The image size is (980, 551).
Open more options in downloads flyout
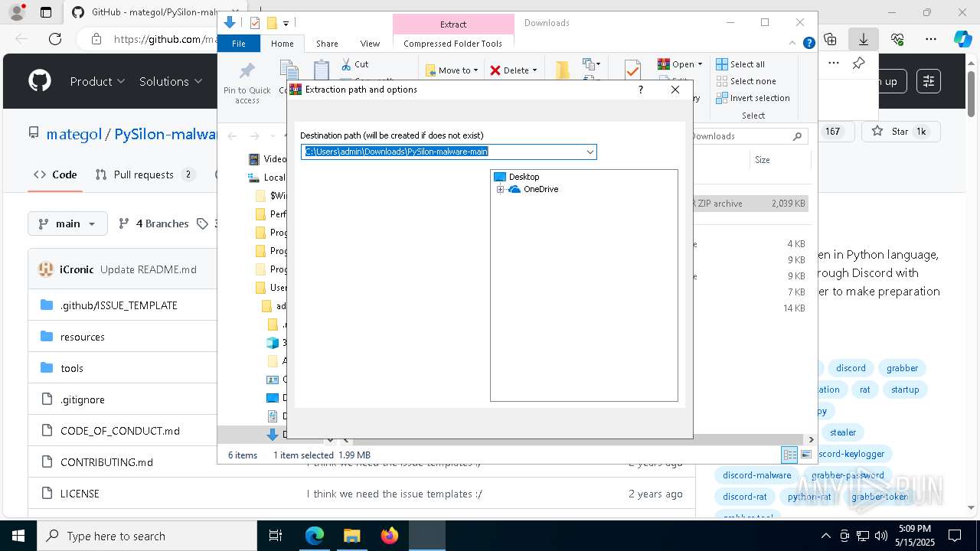click(x=834, y=64)
